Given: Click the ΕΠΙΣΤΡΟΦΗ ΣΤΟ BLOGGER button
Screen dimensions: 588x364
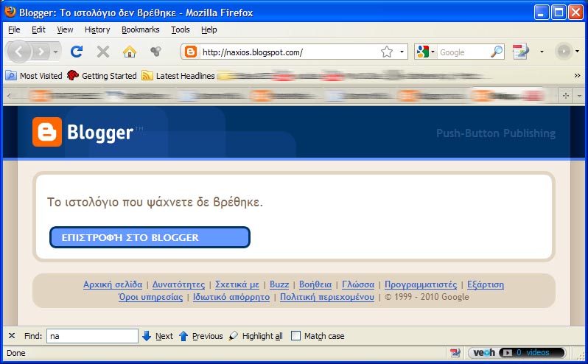Looking at the screenshot, I should click(x=150, y=237).
